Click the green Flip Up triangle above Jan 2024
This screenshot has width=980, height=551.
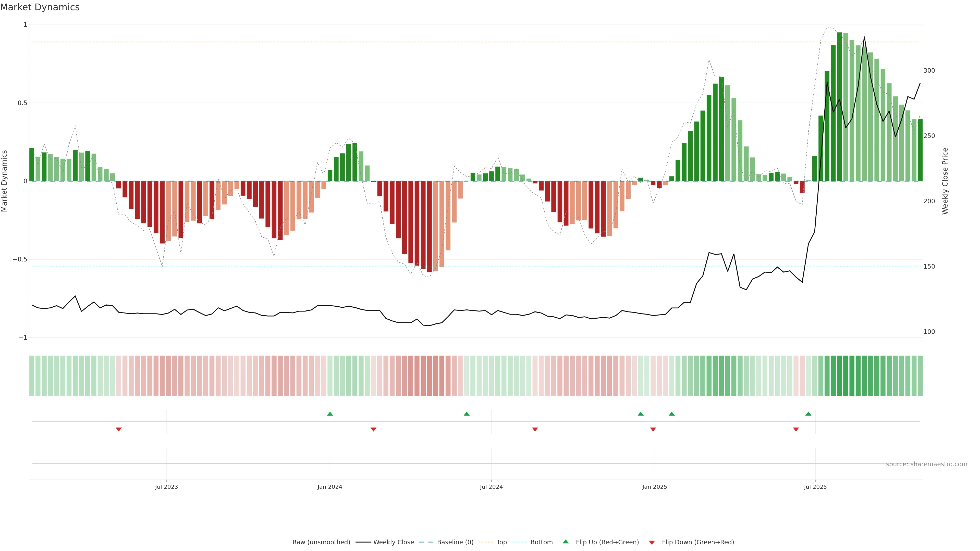(330, 414)
